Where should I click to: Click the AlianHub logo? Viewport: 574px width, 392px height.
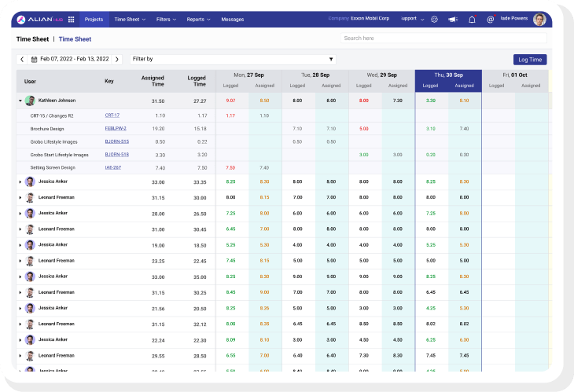[40, 20]
